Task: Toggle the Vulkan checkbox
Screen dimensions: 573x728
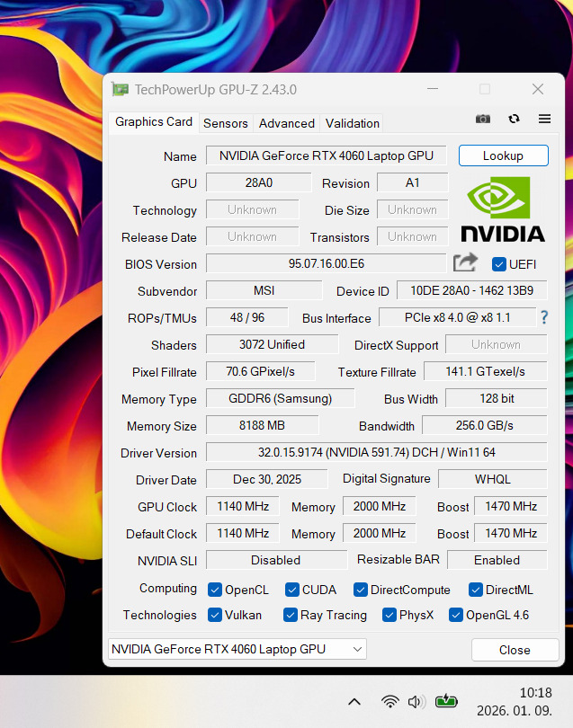Action: (215, 615)
